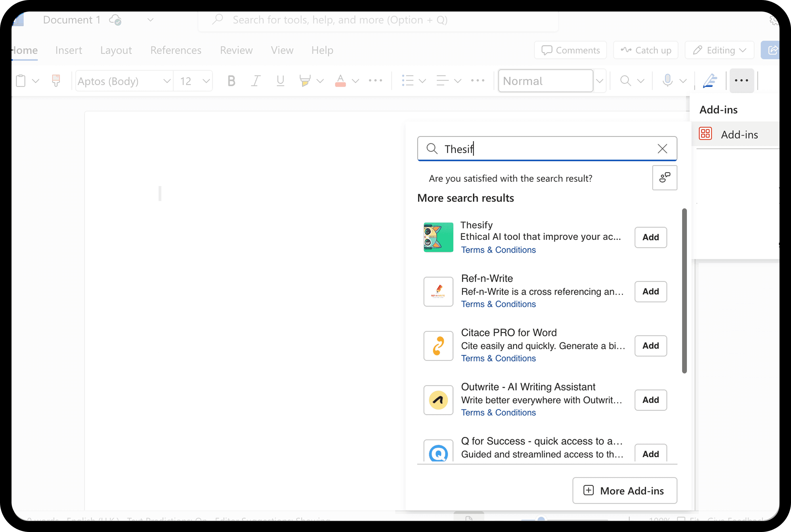Image resolution: width=791 pixels, height=532 pixels.
Task: Switch to the Home tab
Action: [24, 50]
